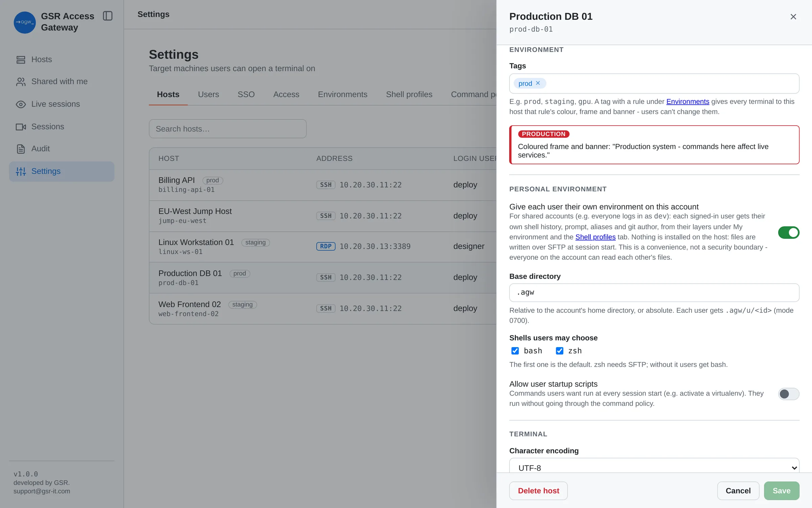Uncheck the zsh shell checkbox
The image size is (812, 508).
point(560,351)
